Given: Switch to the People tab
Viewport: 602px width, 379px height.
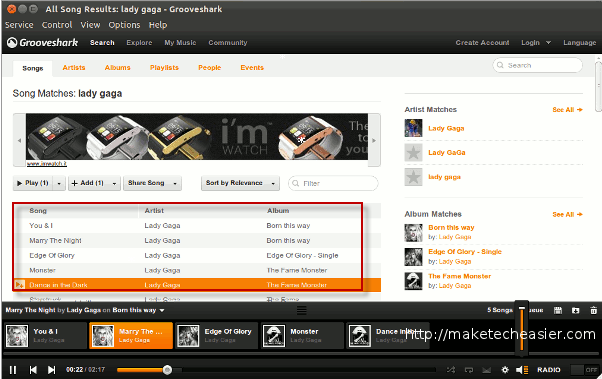Looking at the screenshot, I should [210, 68].
